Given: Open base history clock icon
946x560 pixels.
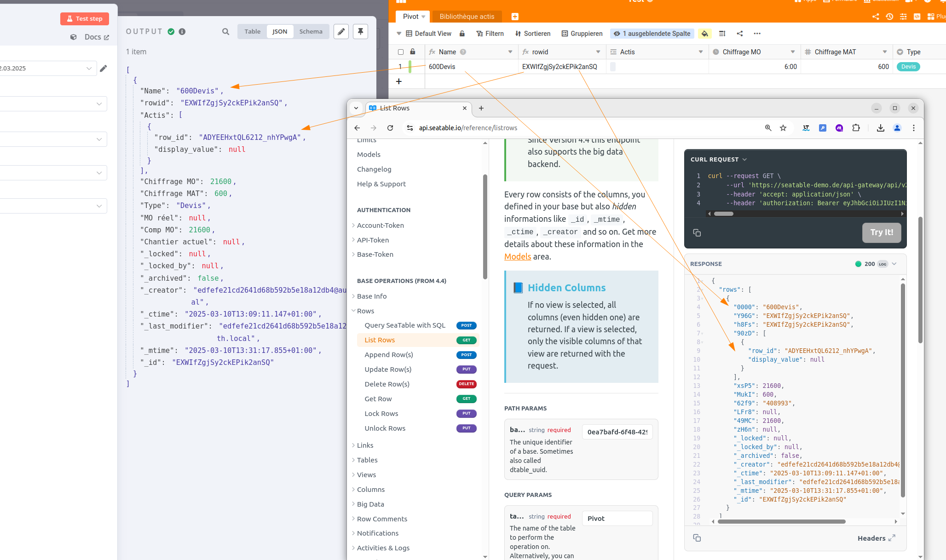Looking at the screenshot, I should click(x=889, y=17).
